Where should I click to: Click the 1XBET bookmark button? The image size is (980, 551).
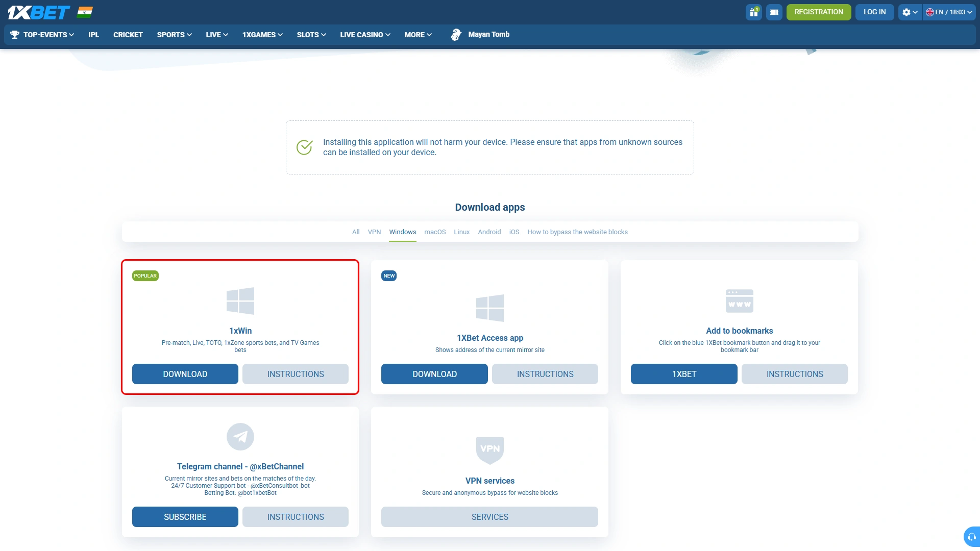[684, 374]
